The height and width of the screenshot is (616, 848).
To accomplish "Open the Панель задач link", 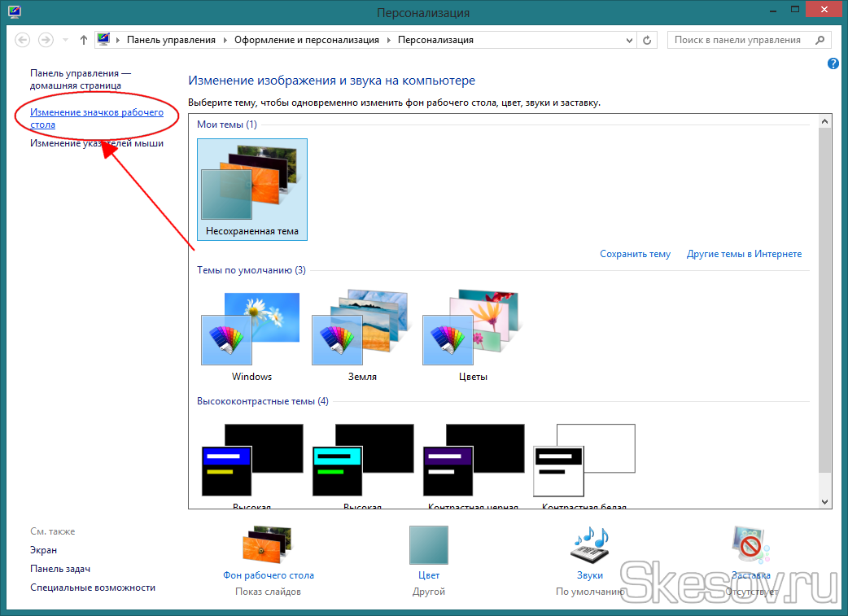I will tap(60, 569).
